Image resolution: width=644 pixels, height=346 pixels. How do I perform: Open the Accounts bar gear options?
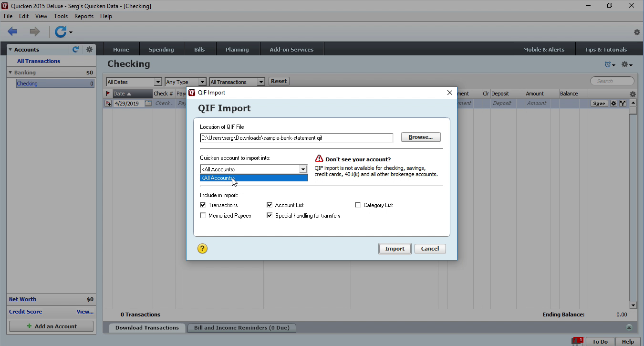click(89, 49)
